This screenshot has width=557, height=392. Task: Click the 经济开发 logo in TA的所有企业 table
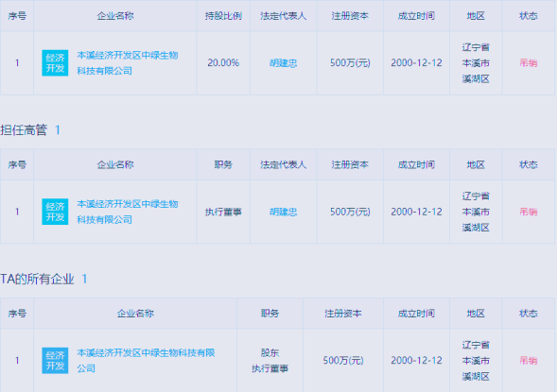pos(55,361)
